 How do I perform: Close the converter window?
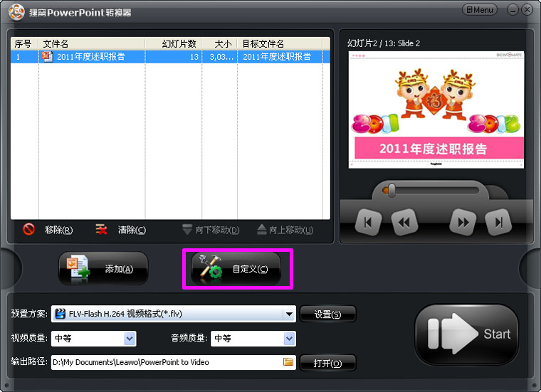point(527,10)
